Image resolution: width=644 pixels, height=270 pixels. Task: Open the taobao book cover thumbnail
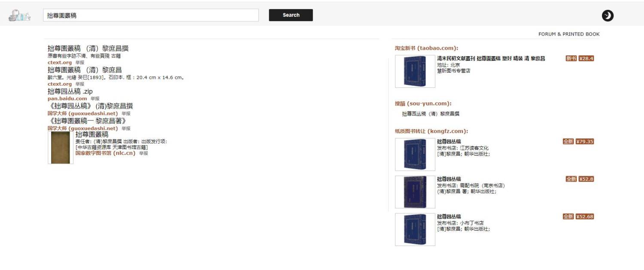[415, 71]
